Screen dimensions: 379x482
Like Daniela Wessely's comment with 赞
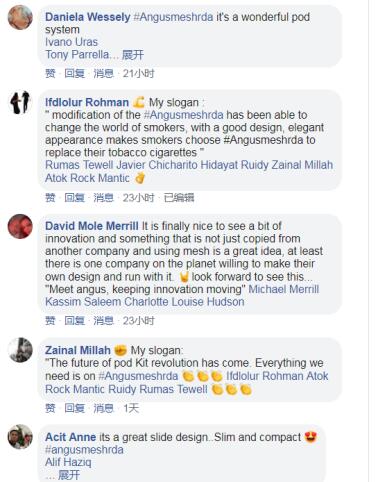click(x=50, y=73)
